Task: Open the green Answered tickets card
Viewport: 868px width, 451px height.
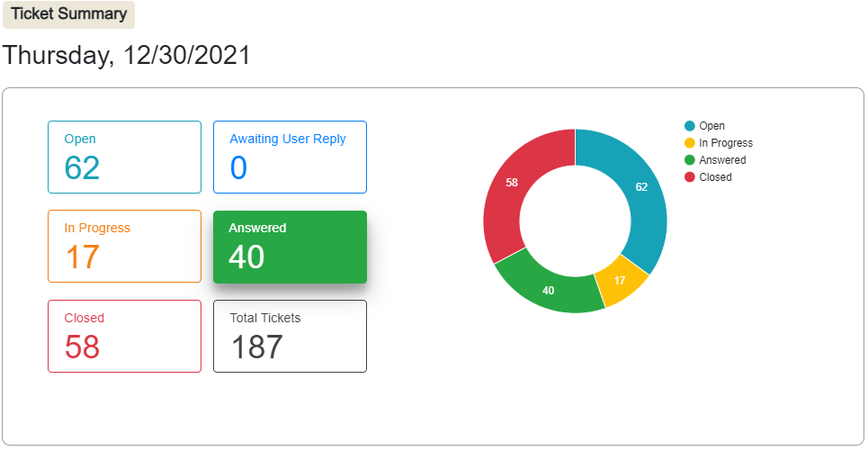Action: pos(290,247)
